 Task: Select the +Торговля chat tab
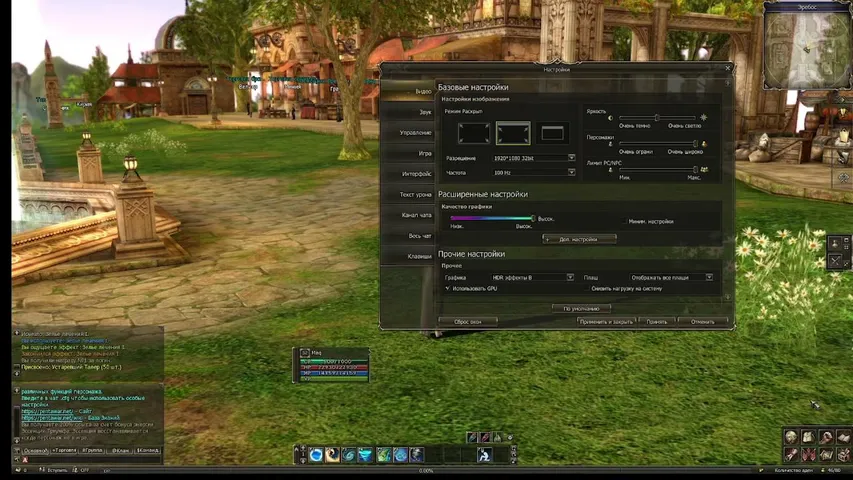[64, 451]
